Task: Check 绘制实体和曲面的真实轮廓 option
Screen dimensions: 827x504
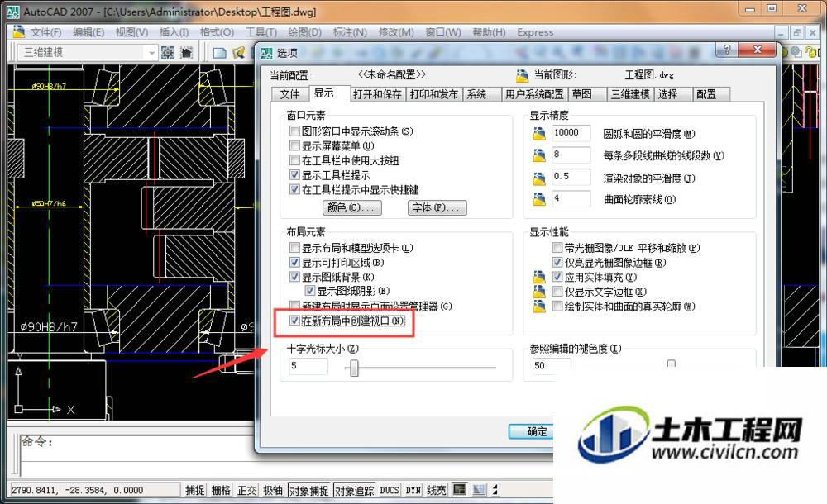Action: pyautogui.click(x=557, y=307)
